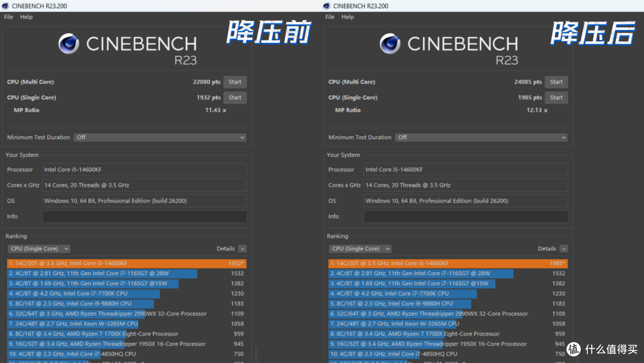Viewport: 644px width, 363px height.
Task: Click the Cinebench sphere logo in right window
Action: pos(390,44)
